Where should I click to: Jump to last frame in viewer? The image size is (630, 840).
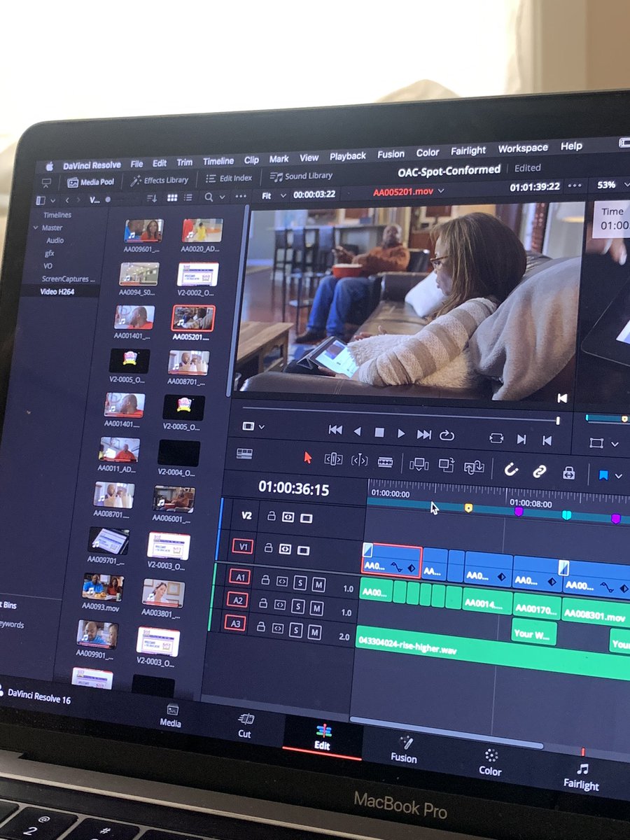coord(423,435)
